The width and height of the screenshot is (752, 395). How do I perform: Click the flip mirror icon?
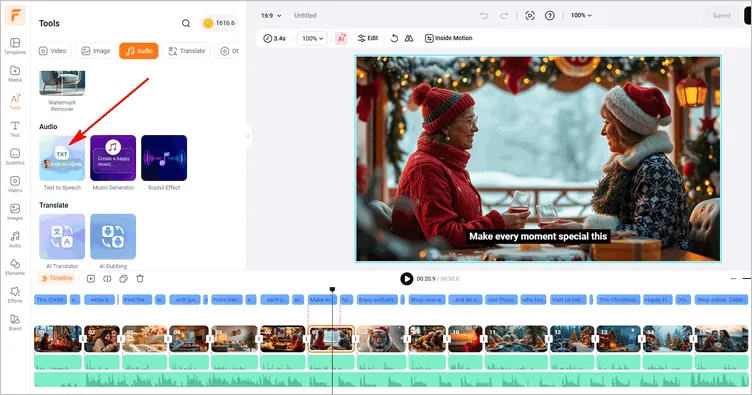pyautogui.click(x=409, y=38)
